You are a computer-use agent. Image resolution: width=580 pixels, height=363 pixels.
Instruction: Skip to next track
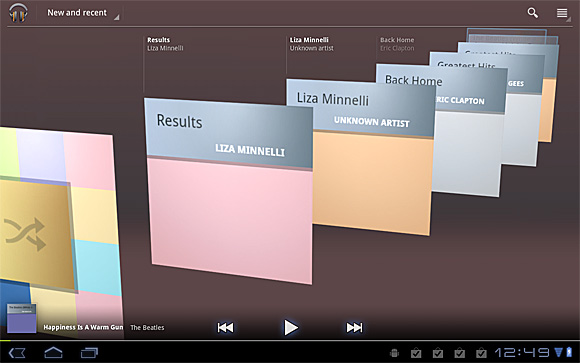(x=354, y=327)
